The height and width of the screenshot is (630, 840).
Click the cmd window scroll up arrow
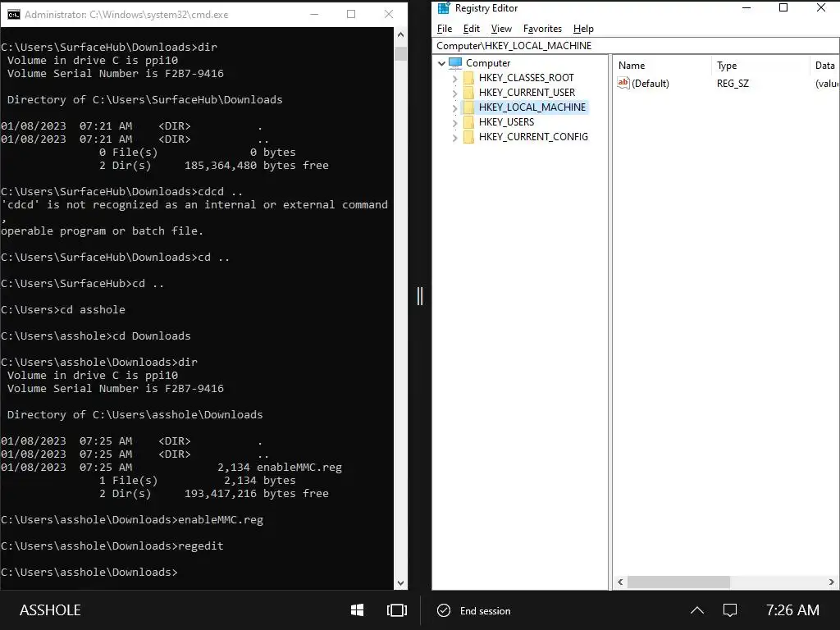point(400,34)
